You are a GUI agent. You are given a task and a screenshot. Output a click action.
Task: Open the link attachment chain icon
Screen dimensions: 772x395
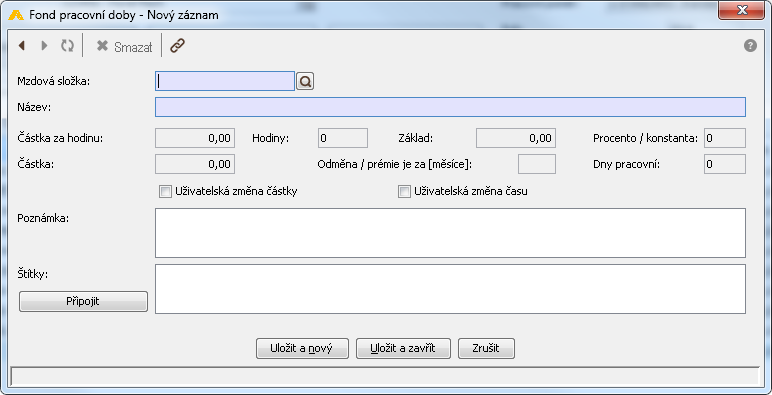(x=177, y=46)
